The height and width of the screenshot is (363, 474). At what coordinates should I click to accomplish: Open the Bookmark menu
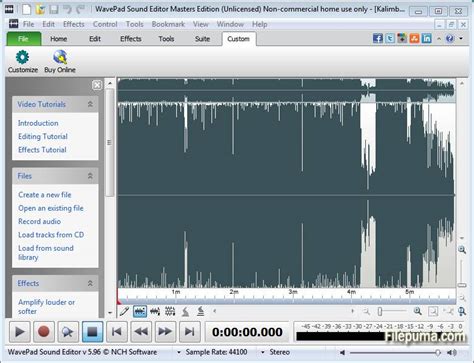point(168,24)
